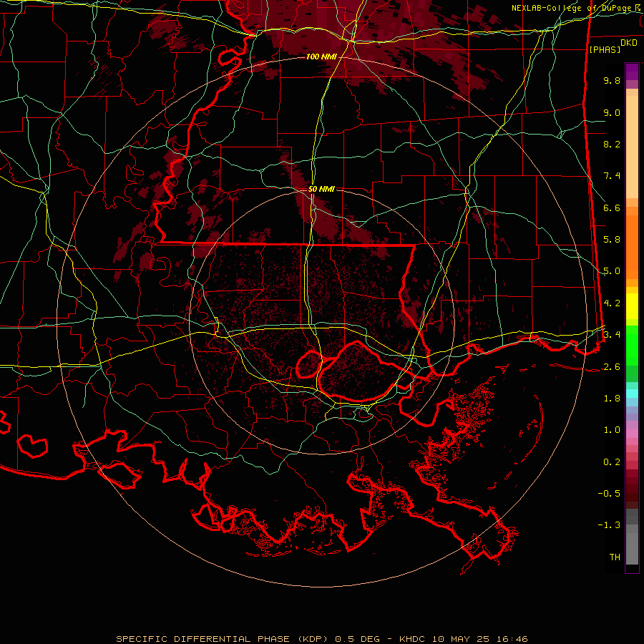Pick the yellow color bar segment near 4.2
The width and height of the screenshot is (644, 644).
[632, 306]
